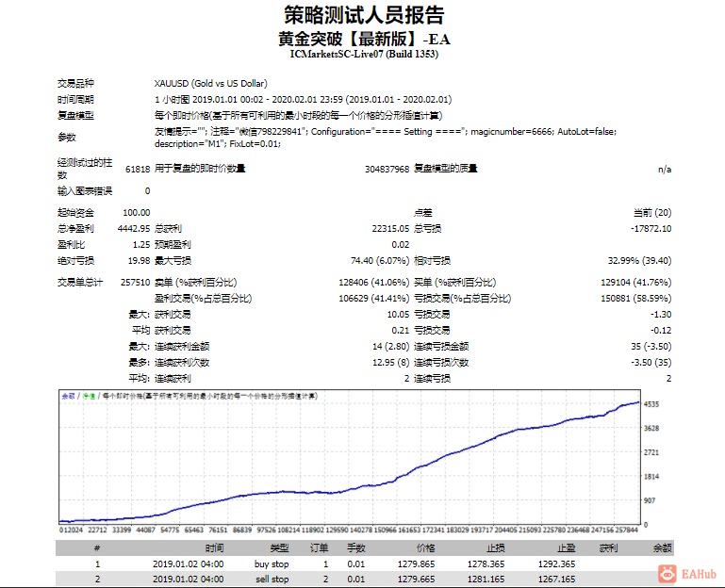Image resolution: width=725 pixels, height=588 pixels.
Task: Click the 止盈 column header
Action: [x=566, y=548]
